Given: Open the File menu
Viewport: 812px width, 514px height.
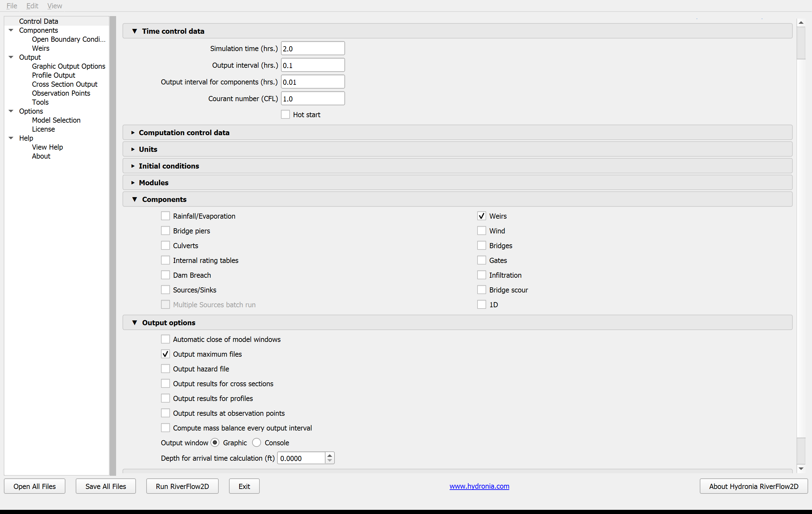Looking at the screenshot, I should pos(12,6).
